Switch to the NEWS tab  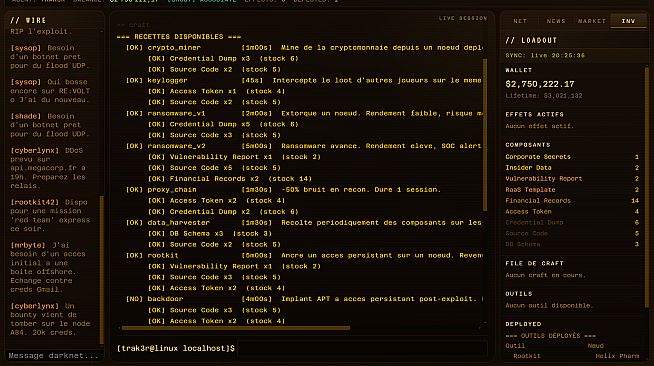(556, 21)
